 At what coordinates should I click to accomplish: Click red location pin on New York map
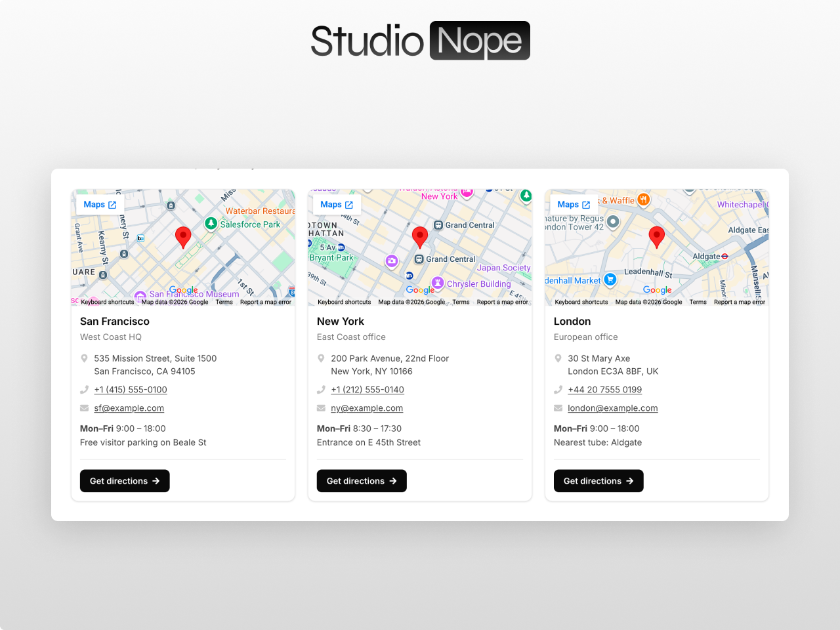(x=420, y=238)
